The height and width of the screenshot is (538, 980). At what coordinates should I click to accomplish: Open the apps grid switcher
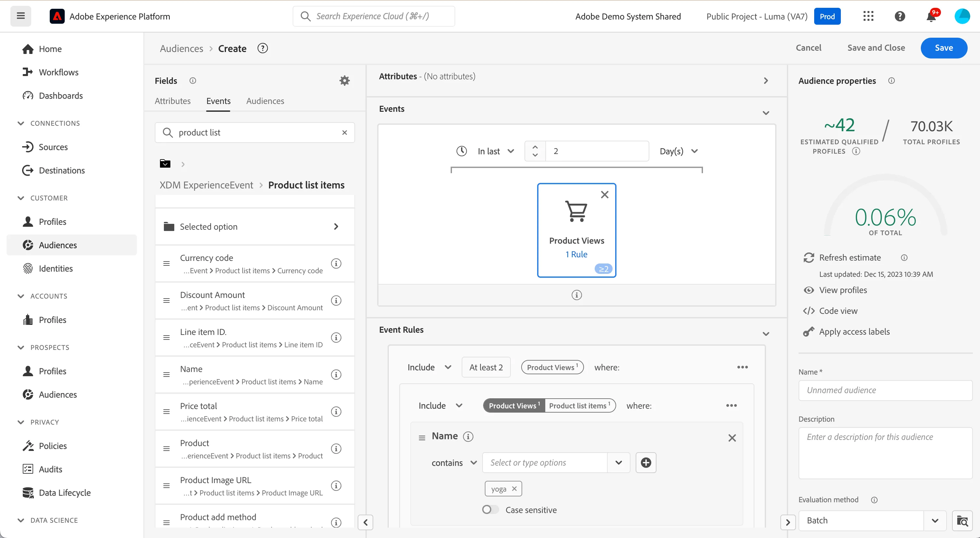click(x=868, y=16)
